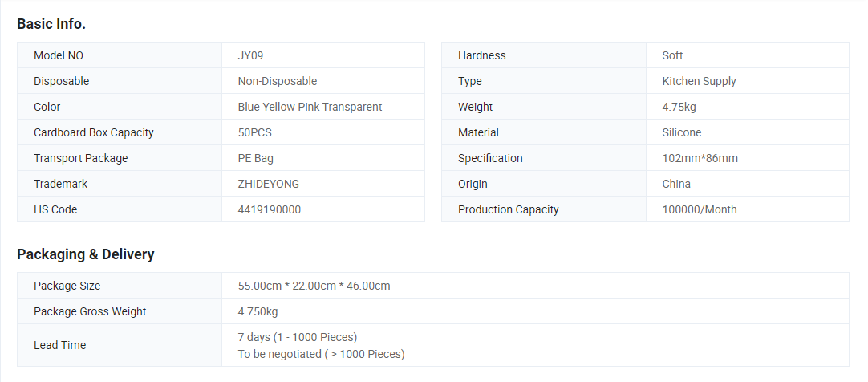Screen dimensions: 868x382
Task: Click the Non-Disposable value cell
Action: point(278,81)
